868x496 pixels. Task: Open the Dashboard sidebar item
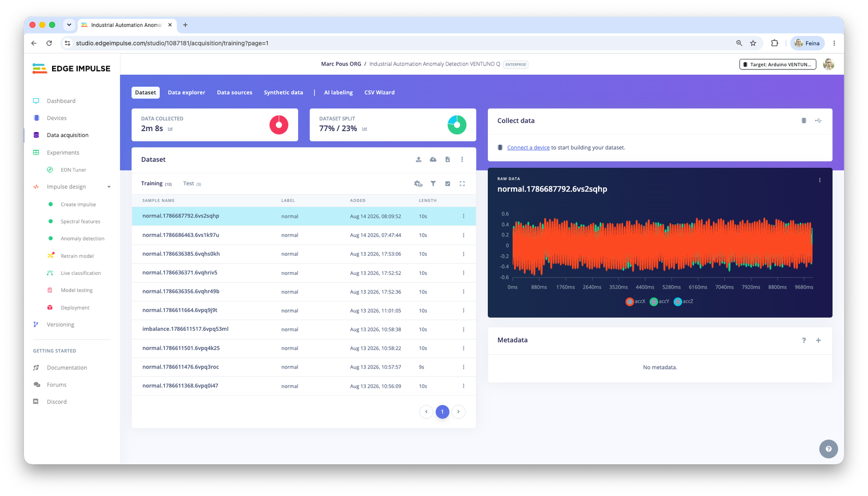pyautogui.click(x=61, y=101)
